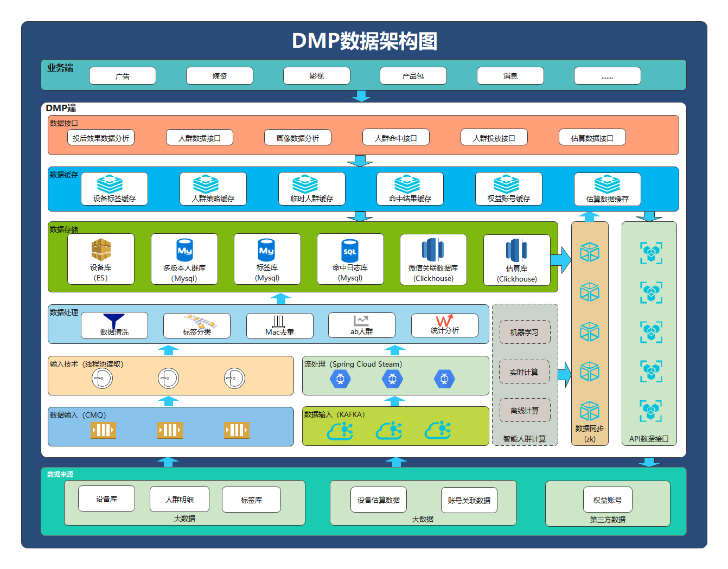This screenshot has height=569, width=728.
Task: Click the 机器学习 dashed box
Action: click(x=525, y=332)
